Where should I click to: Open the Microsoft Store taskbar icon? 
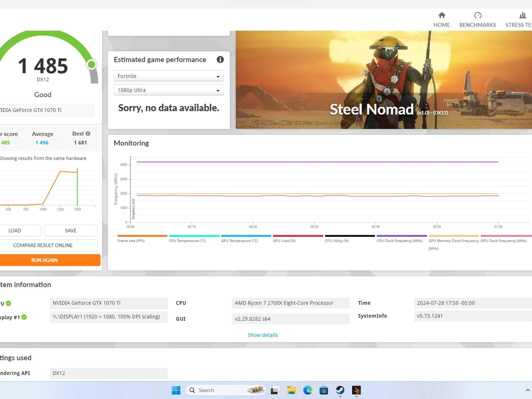pyautogui.click(x=324, y=390)
